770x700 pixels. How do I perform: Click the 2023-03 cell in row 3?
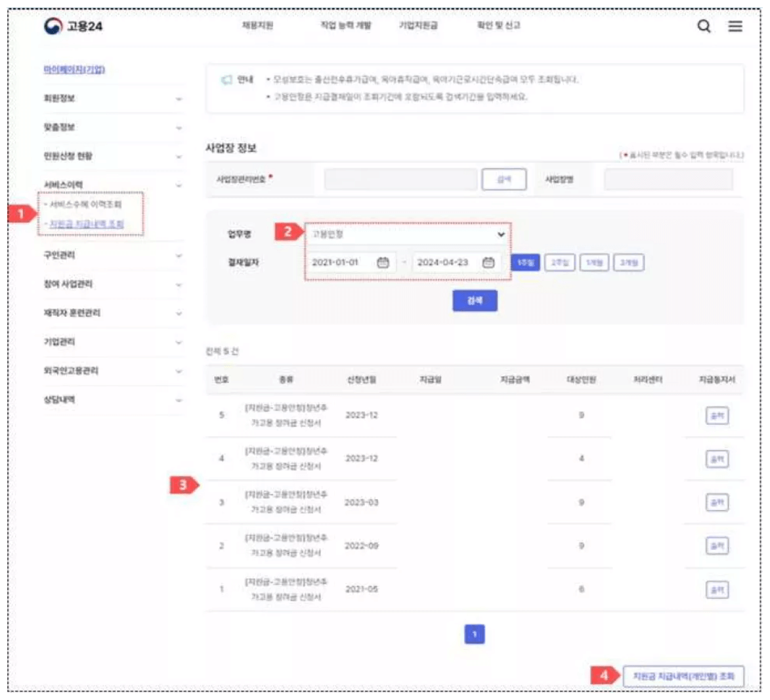point(362,502)
